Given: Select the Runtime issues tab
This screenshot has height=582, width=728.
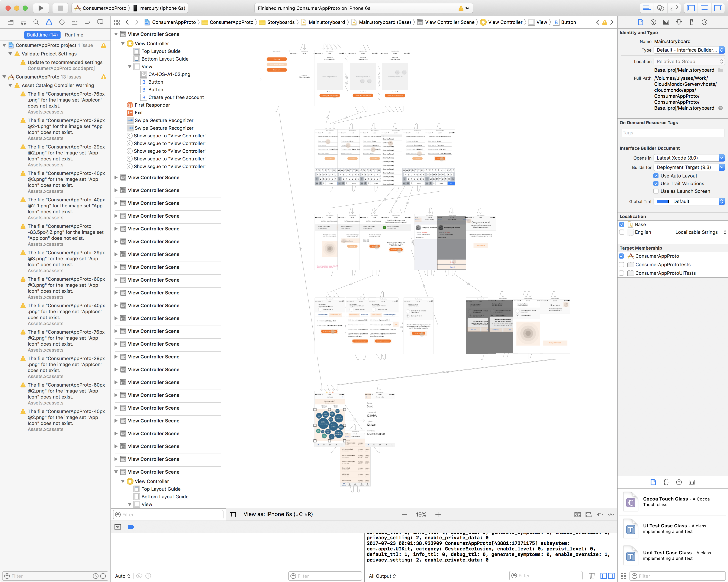Looking at the screenshot, I should [x=74, y=35].
